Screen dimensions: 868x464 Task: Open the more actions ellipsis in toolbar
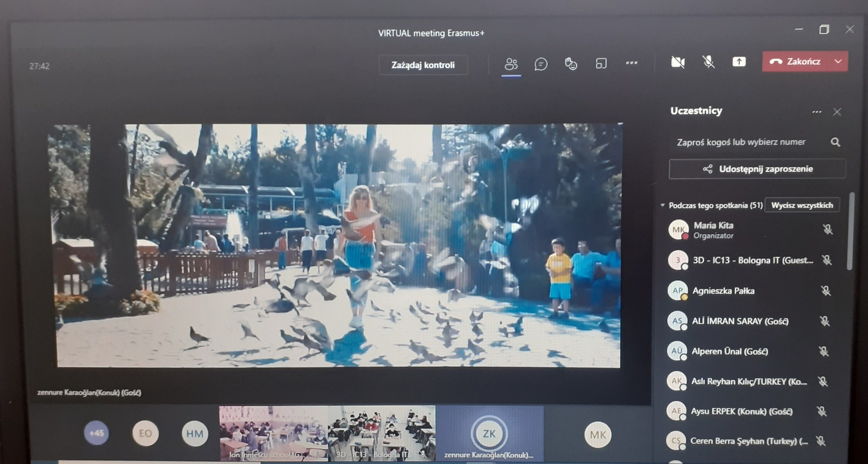(x=631, y=63)
